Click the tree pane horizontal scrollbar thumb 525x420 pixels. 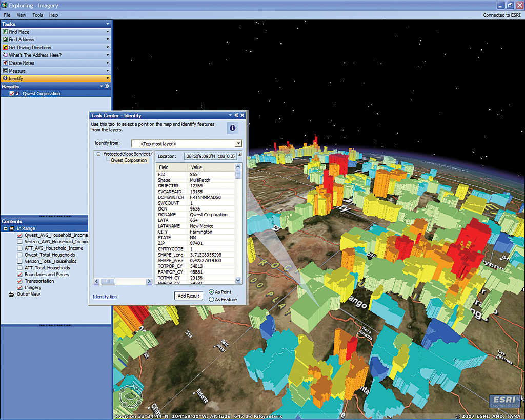click(x=108, y=282)
